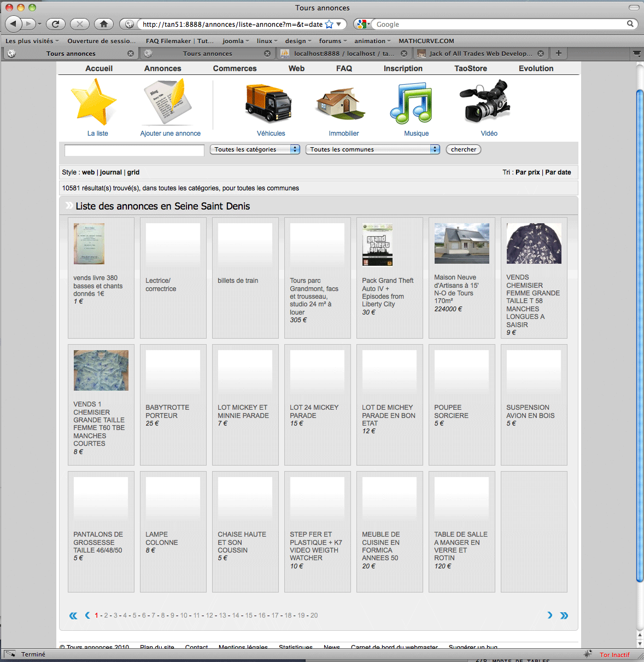Expand the 'forums' bookmarks folder
This screenshot has height=662, width=644.
(x=333, y=41)
